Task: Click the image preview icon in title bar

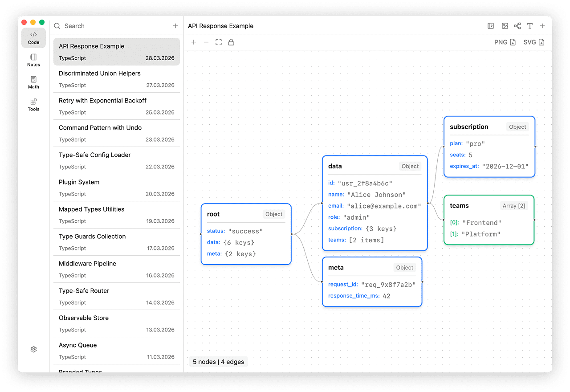Action: click(505, 26)
